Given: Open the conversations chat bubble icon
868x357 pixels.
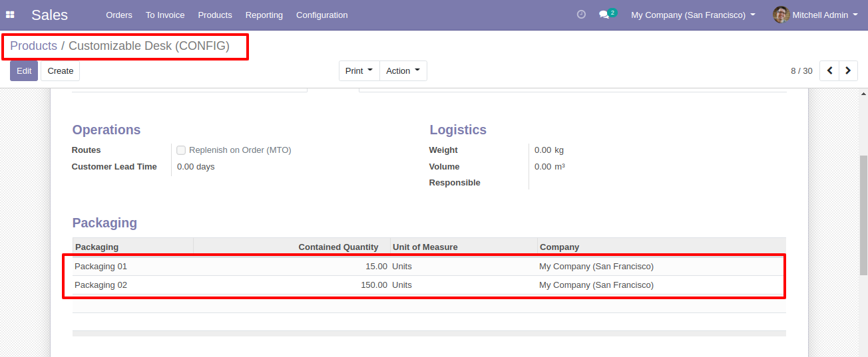Looking at the screenshot, I should (604, 15).
